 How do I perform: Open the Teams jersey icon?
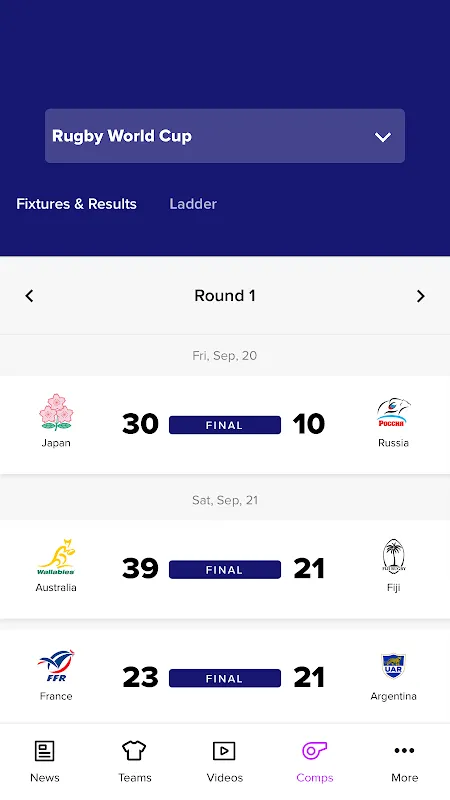[134, 751]
